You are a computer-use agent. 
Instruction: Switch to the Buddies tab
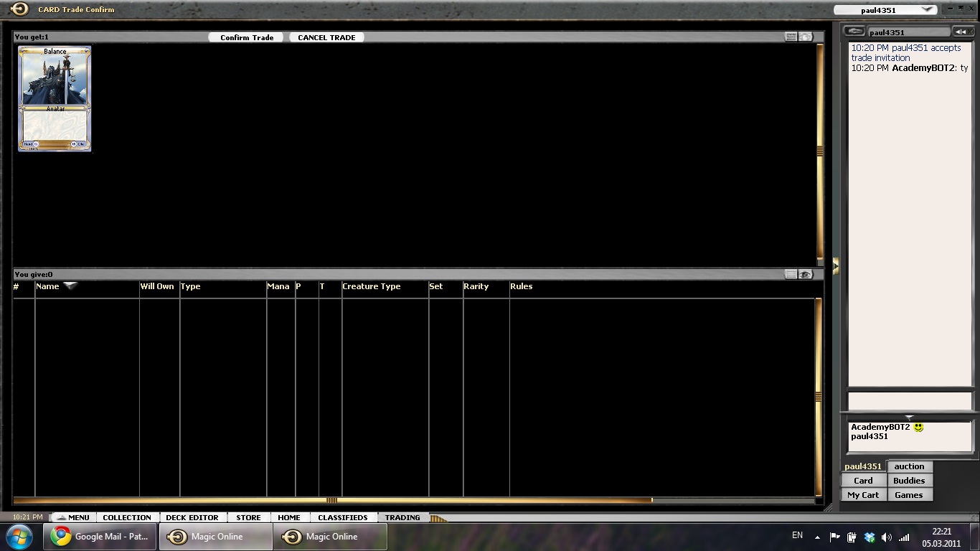click(909, 481)
